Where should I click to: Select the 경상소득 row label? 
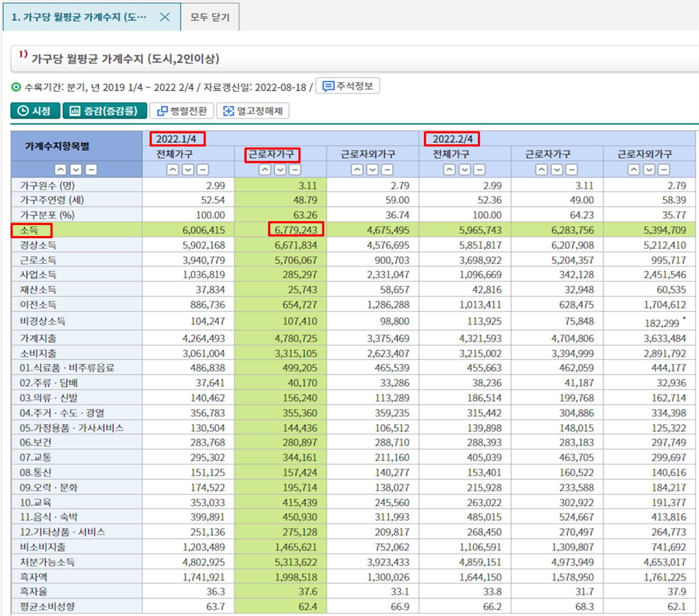coord(38,245)
